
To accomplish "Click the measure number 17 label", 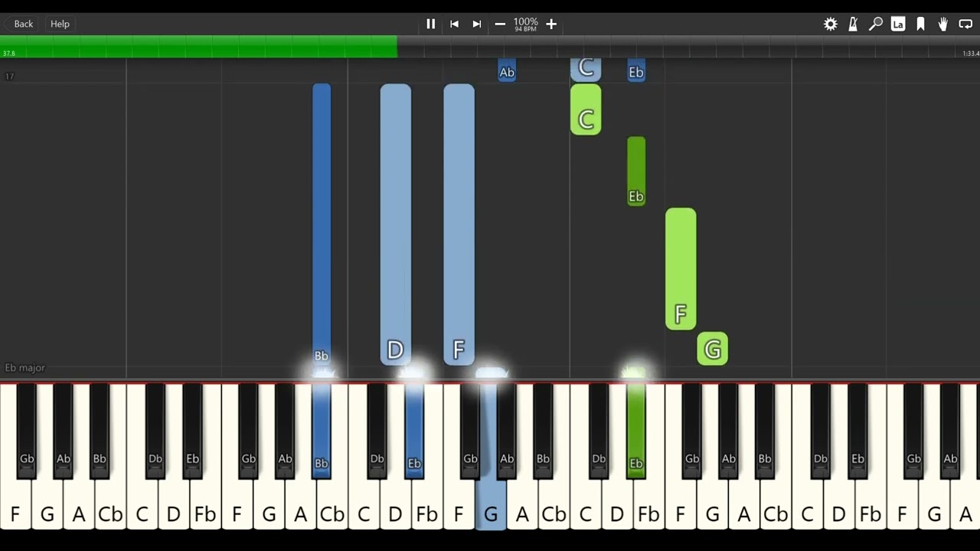I will (9, 77).
